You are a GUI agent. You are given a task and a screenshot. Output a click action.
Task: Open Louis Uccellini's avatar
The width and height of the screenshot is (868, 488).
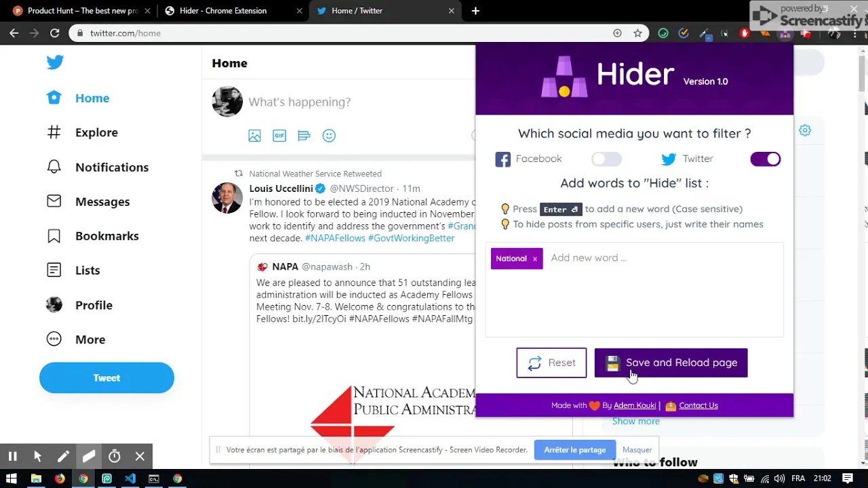point(227,198)
